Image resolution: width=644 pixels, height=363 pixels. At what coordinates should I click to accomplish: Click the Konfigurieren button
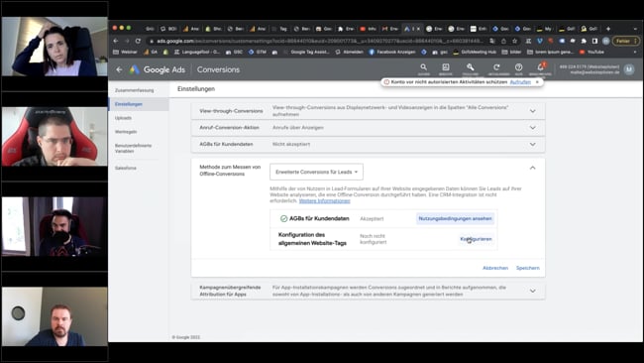click(x=476, y=239)
